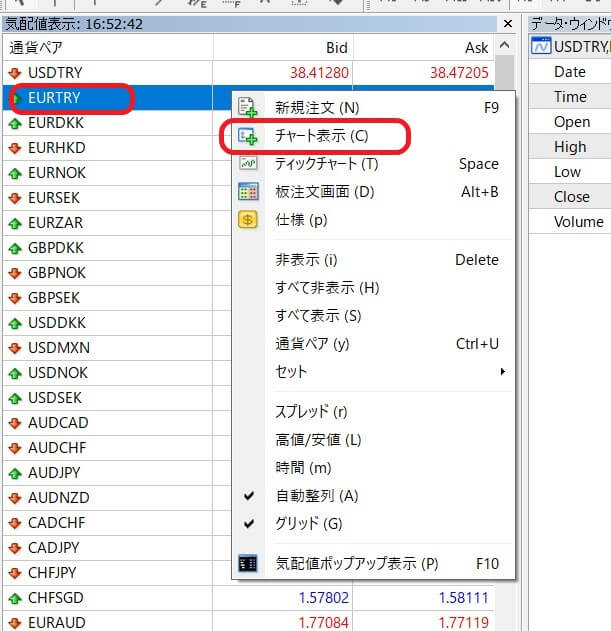Click the 板注文画面 depth of market icon
Viewport: 611px width, 631px height.
tap(248, 192)
